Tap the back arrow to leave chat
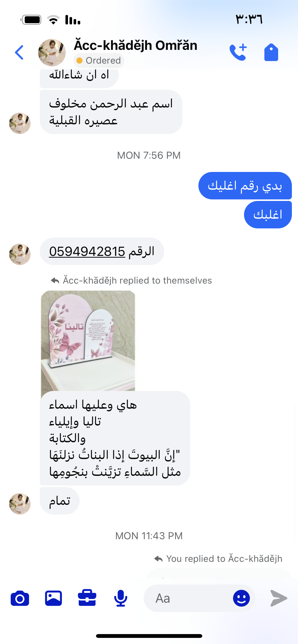This screenshot has width=298, height=644. point(19,52)
